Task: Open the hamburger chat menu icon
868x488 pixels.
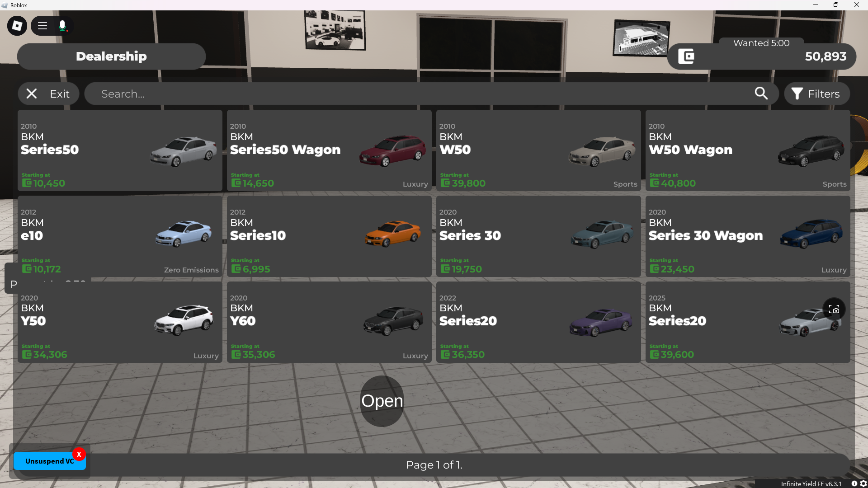Action: 42,26
